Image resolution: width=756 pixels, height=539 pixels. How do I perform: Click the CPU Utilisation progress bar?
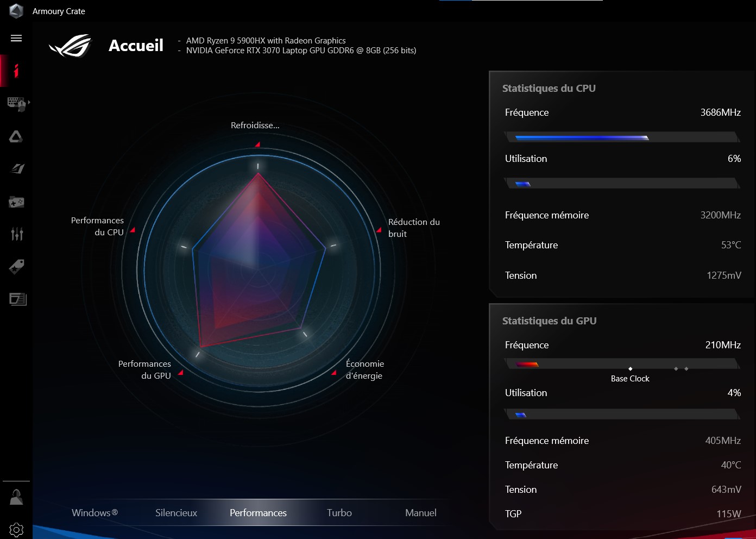pos(622,184)
